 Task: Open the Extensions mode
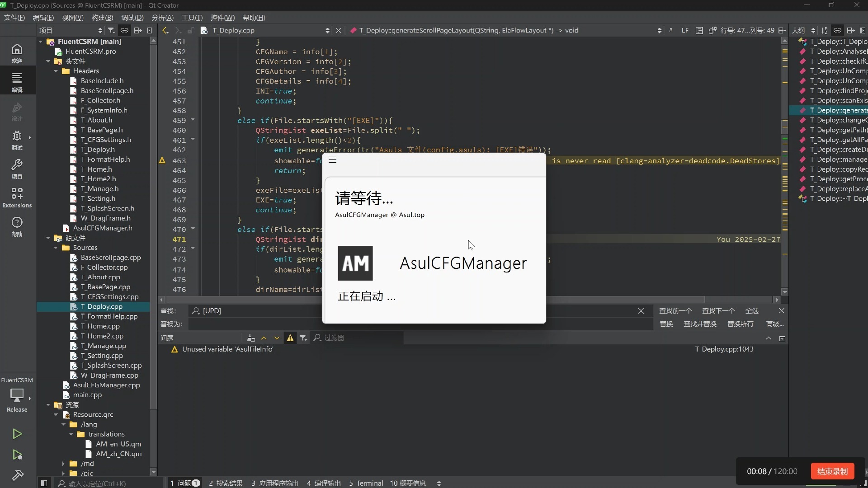coord(17,197)
